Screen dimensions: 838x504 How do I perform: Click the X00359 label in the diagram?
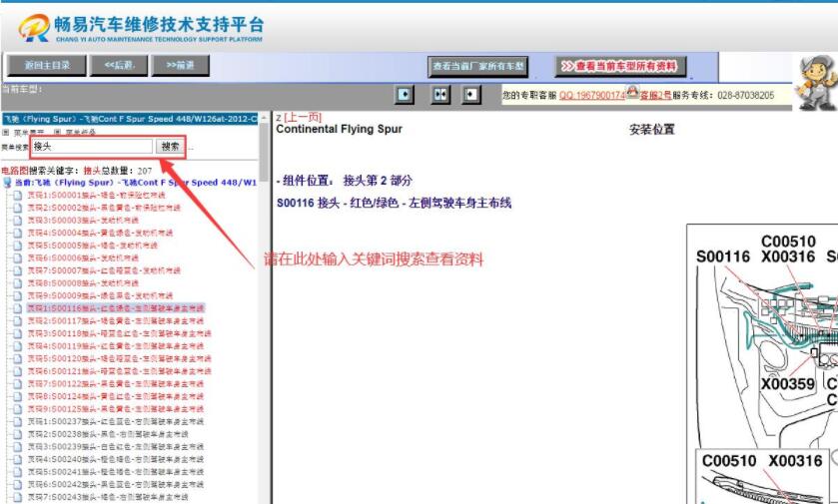pyautogui.click(x=788, y=384)
